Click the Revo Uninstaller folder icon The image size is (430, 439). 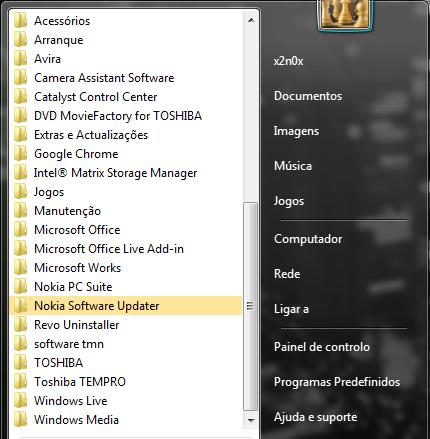click(x=20, y=325)
